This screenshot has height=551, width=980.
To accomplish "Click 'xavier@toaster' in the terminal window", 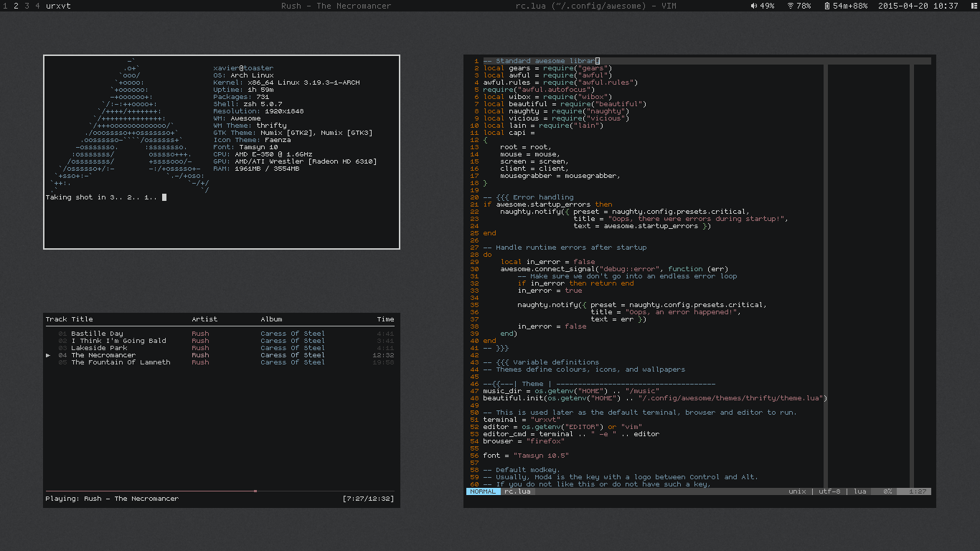I will [243, 68].
